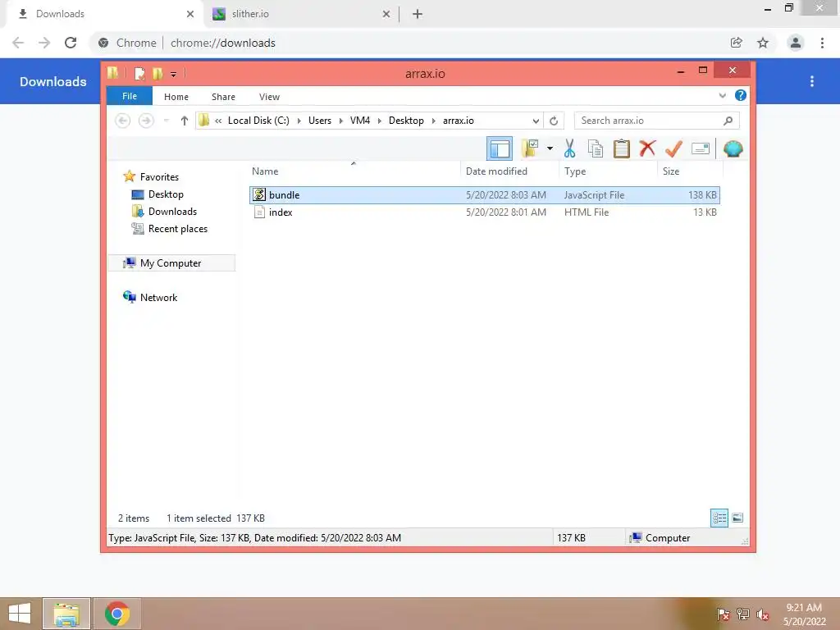This screenshot has width=840, height=630.
Task: Switch to large icons view in status bar
Action: coord(737,518)
